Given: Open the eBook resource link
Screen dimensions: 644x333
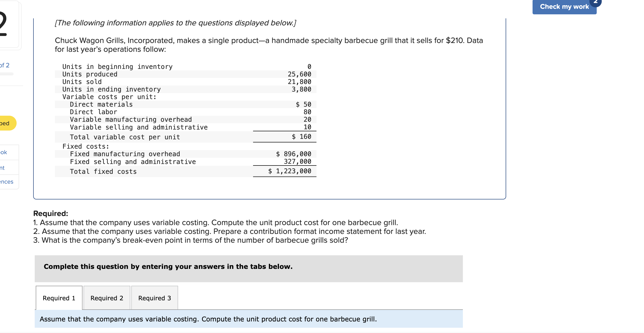Looking at the screenshot, I should coord(6,152).
